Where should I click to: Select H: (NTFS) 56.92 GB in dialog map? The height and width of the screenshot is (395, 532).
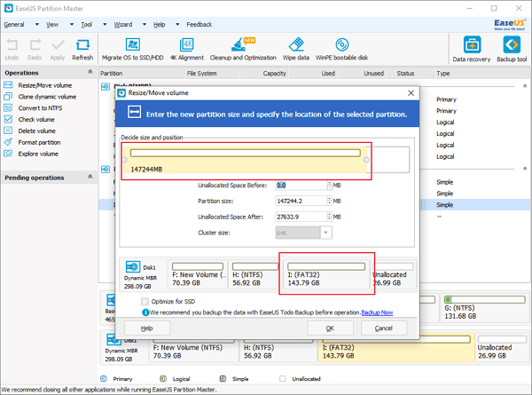254,274
